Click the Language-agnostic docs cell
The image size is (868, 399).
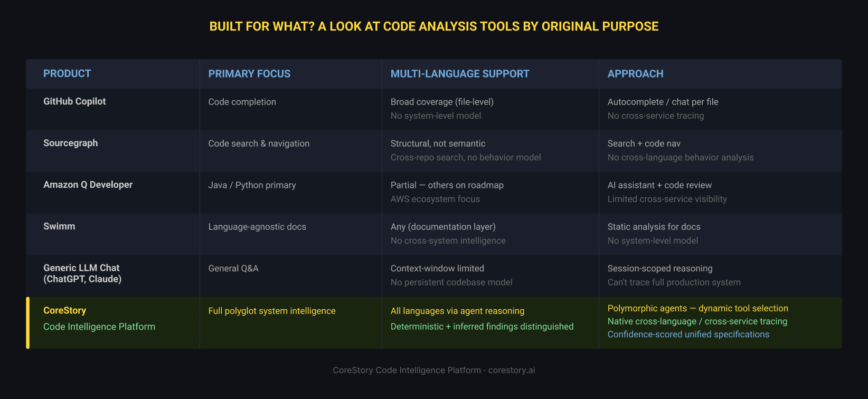pyautogui.click(x=257, y=227)
